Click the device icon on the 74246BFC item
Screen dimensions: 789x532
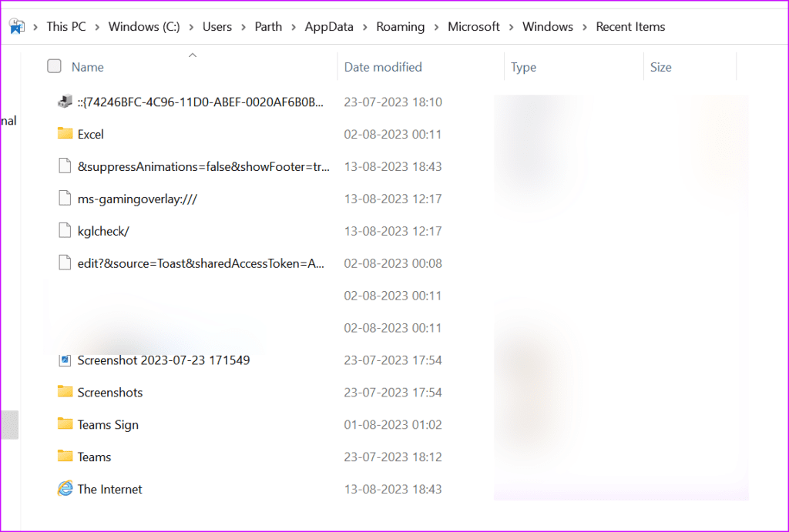pyautogui.click(x=65, y=102)
